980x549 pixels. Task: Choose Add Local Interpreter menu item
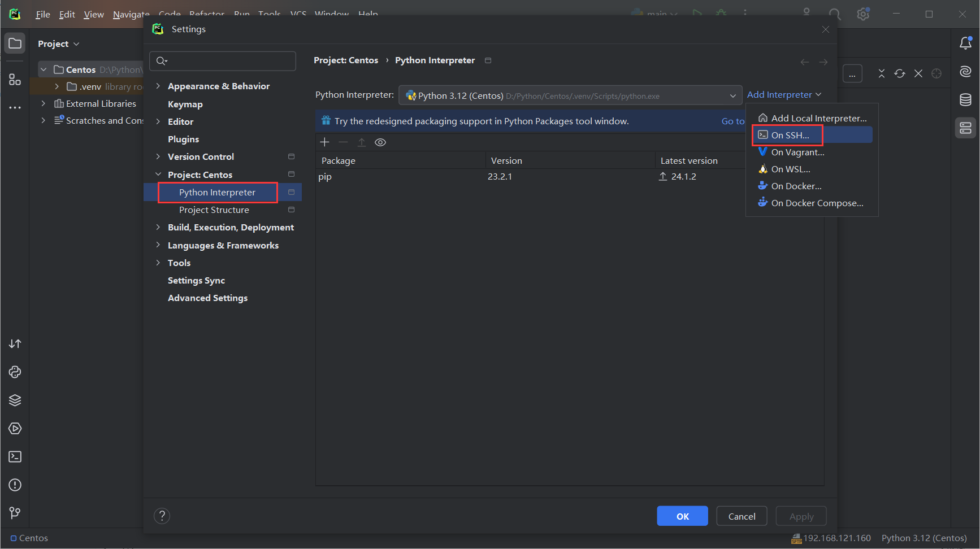coord(812,118)
